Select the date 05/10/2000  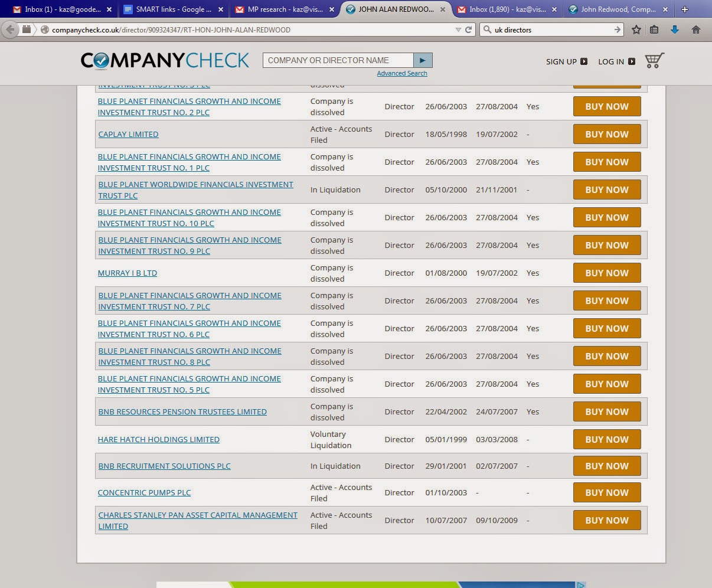(446, 190)
